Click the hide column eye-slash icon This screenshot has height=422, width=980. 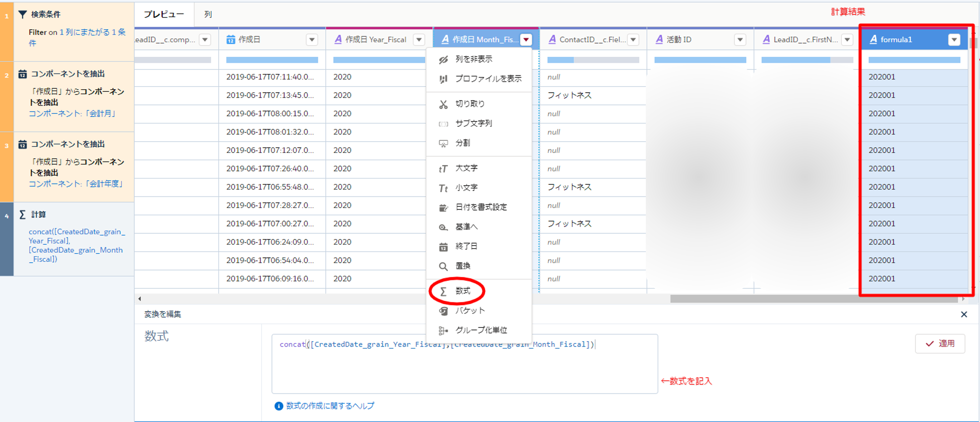coord(443,59)
